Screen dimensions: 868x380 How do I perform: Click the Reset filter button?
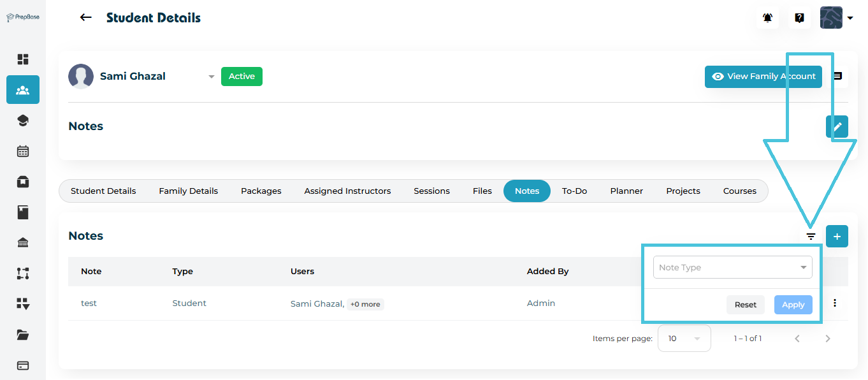pos(745,305)
